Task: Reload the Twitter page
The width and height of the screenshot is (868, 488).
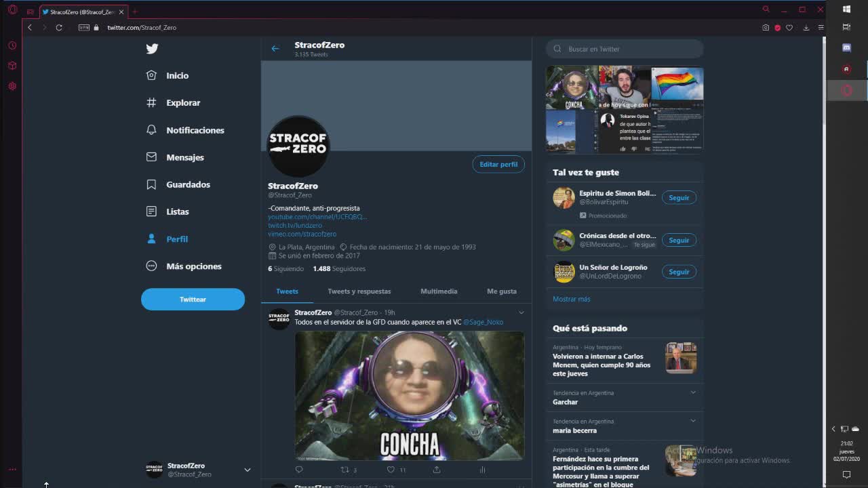Action: point(59,27)
